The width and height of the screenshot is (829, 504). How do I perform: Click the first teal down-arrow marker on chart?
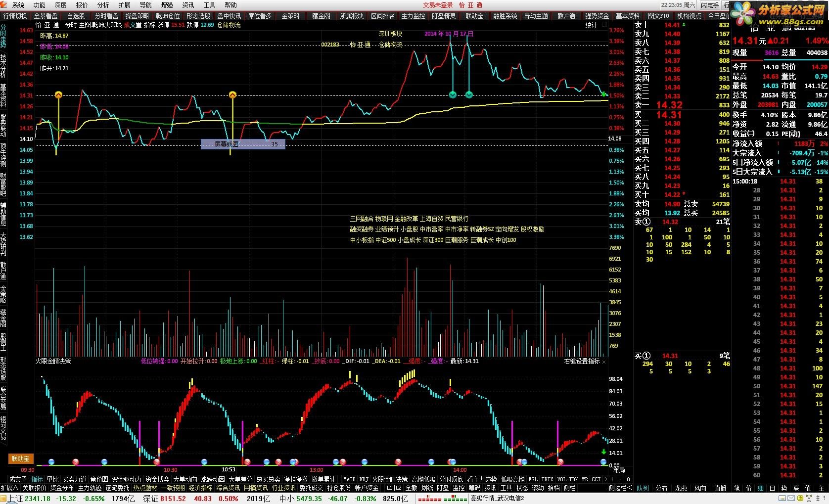click(x=452, y=94)
